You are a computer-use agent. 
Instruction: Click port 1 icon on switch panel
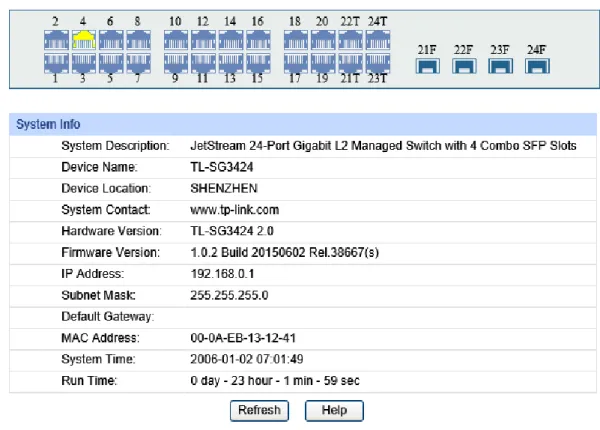pyautogui.click(x=56, y=63)
